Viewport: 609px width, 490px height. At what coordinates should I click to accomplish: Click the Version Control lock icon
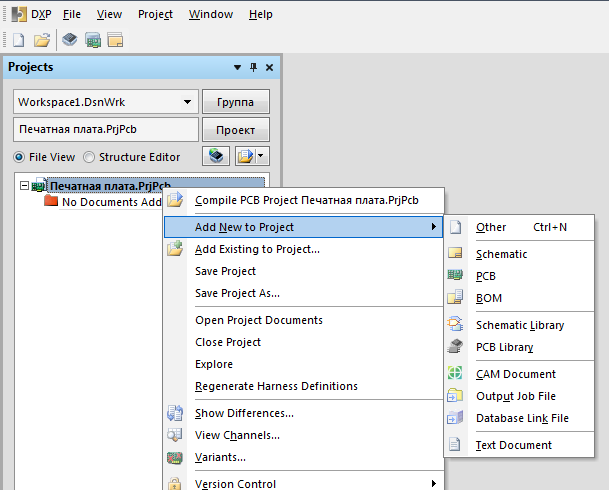pos(174,484)
